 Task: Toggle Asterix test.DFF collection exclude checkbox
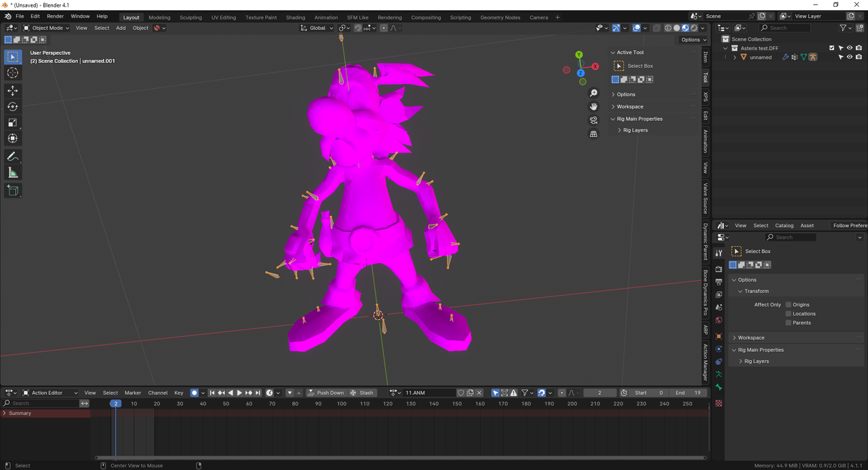832,48
